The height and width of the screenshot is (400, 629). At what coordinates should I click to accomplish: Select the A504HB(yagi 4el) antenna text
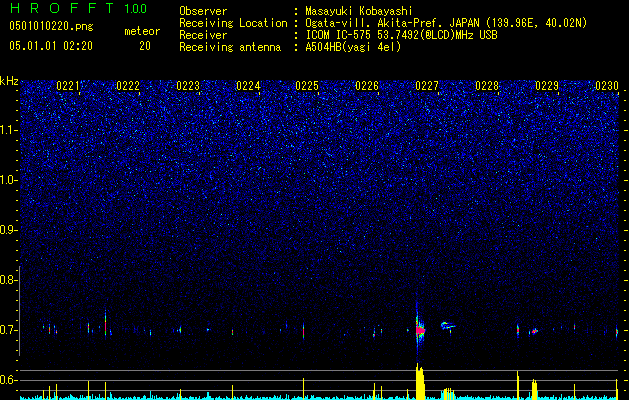[x=353, y=47]
